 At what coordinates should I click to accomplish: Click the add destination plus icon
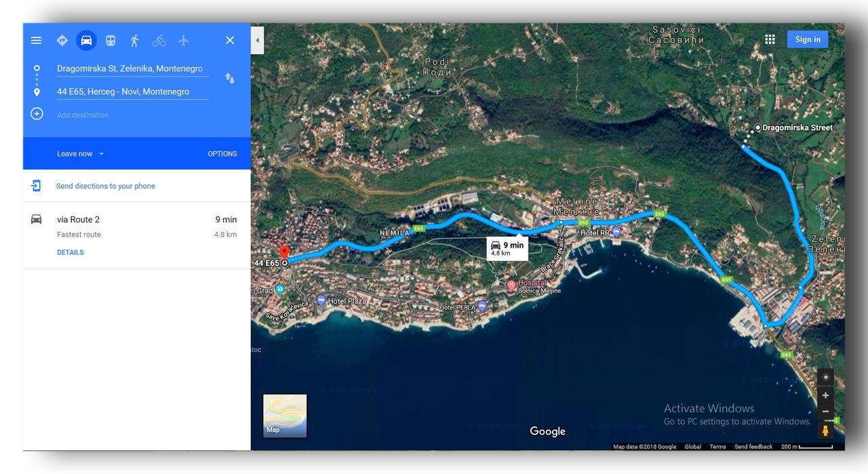coord(37,114)
